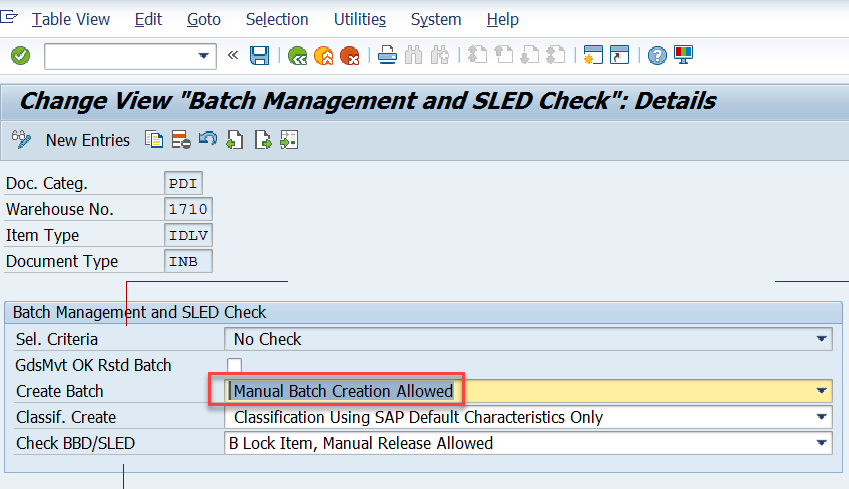Expand the Sel. Criteria dropdown arrow
The width and height of the screenshot is (849, 489).
click(821, 339)
